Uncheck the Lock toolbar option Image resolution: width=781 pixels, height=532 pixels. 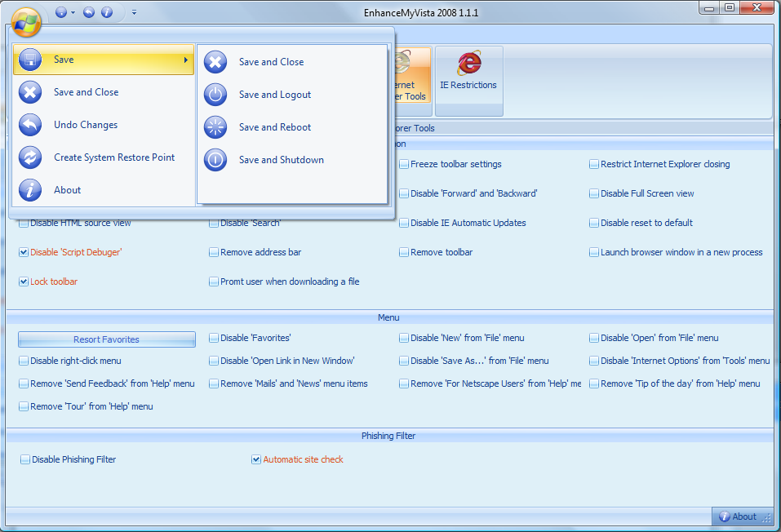(24, 282)
